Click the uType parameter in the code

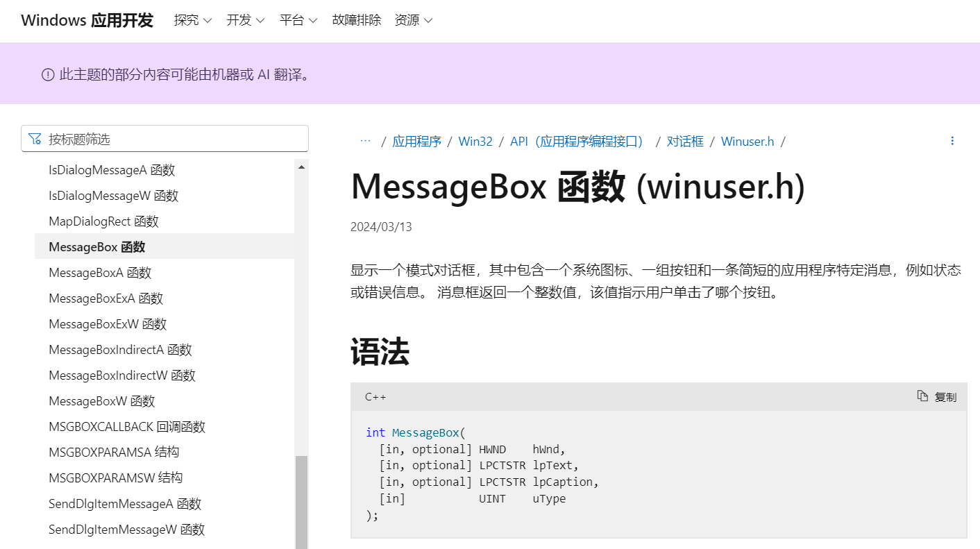tap(550, 498)
